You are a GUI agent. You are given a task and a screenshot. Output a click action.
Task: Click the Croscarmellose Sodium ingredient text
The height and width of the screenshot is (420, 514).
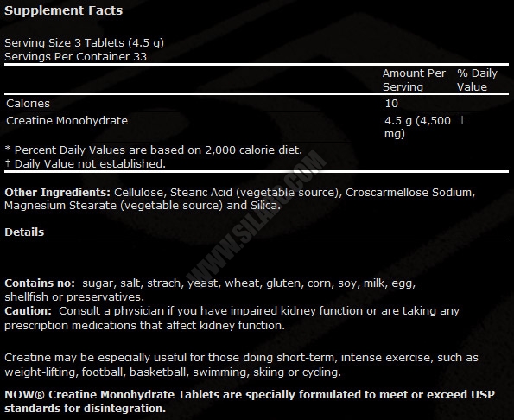pyautogui.click(x=410, y=192)
